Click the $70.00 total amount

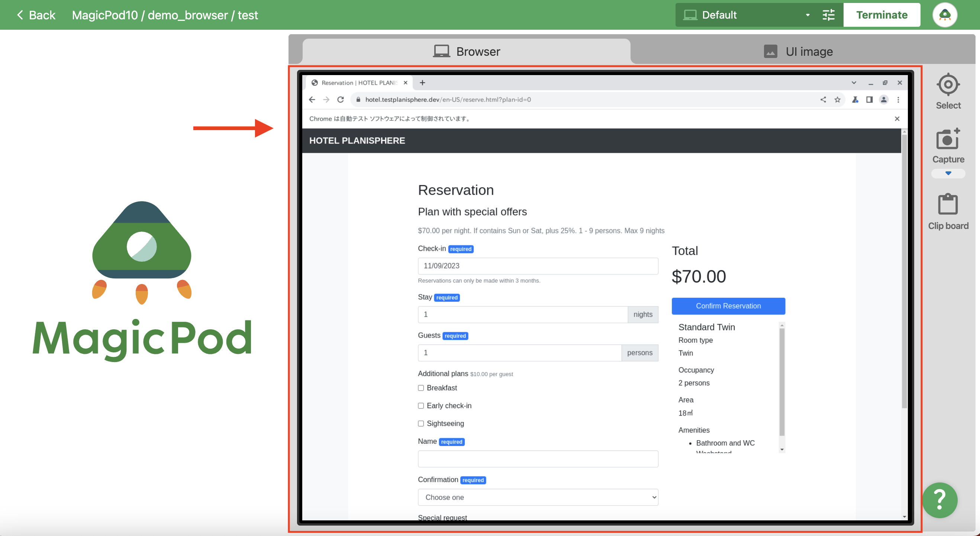(699, 276)
